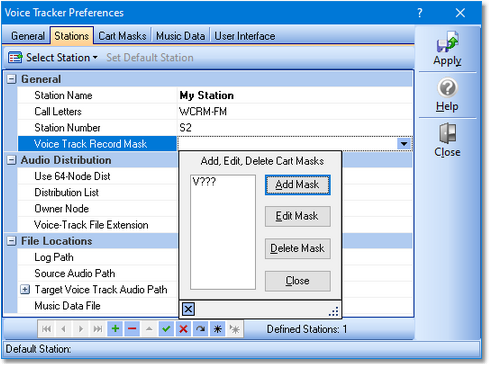Image resolution: width=489 pixels, height=366 pixels.
Task: Click the My Station name value
Action: (x=207, y=95)
